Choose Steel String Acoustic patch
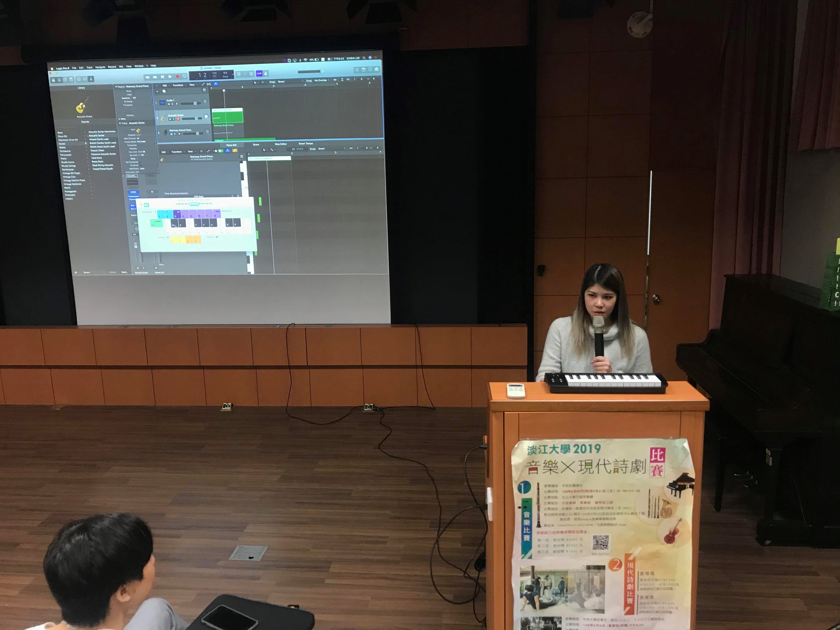Screen dimensions: 840x630 pyautogui.click(x=102, y=165)
